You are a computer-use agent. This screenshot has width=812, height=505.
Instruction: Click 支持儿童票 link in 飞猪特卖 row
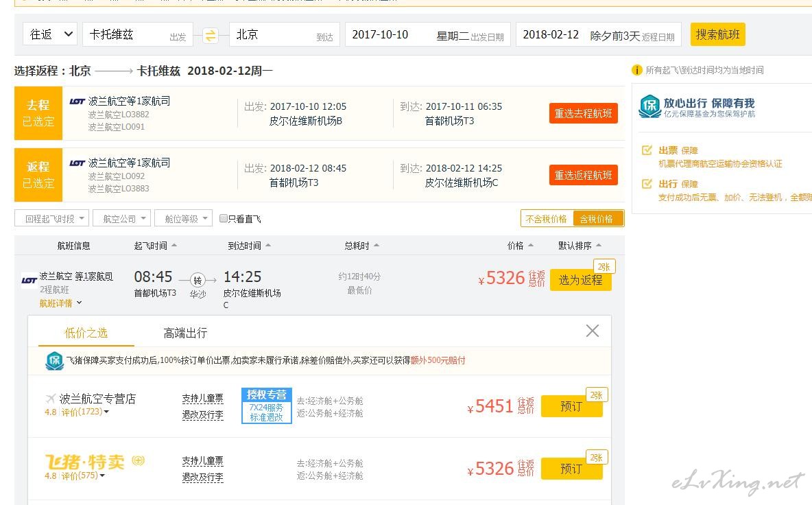[x=202, y=461]
